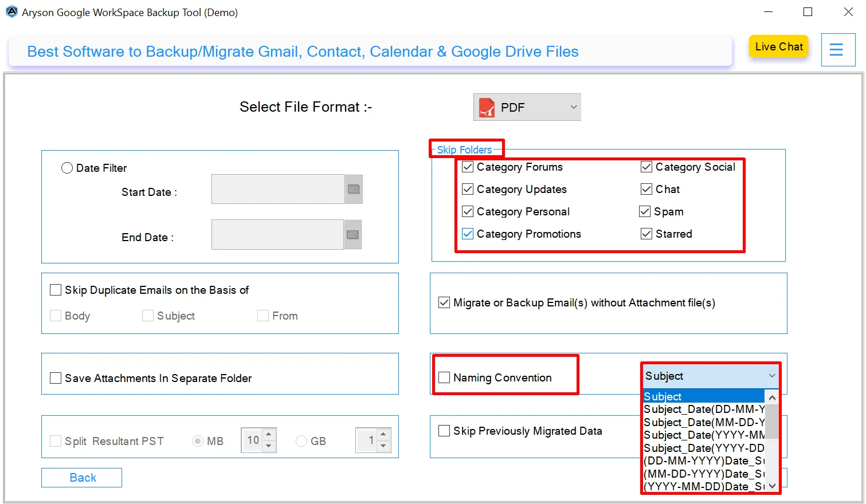Enable the Naming Convention option
Viewport: 866px width, 504px height.
(x=444, y=377)
